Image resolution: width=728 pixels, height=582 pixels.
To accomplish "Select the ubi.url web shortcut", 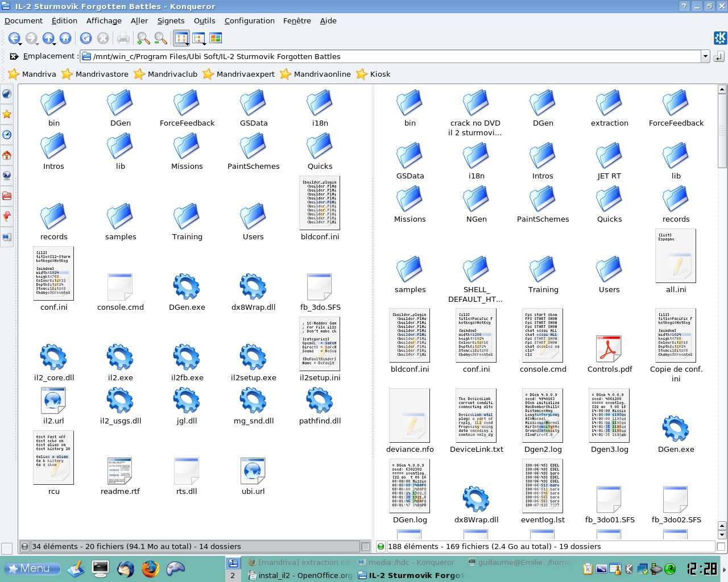I will pos(253,476).
